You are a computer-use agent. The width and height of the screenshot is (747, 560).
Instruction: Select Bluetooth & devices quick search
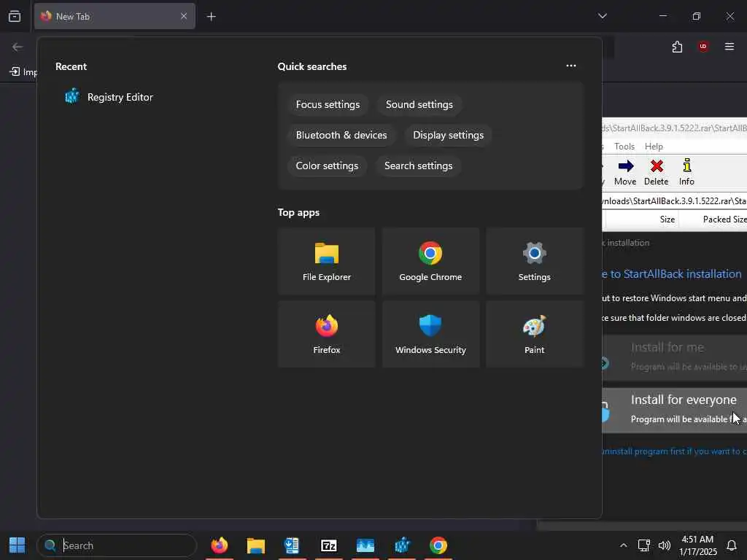click(341, 135)
